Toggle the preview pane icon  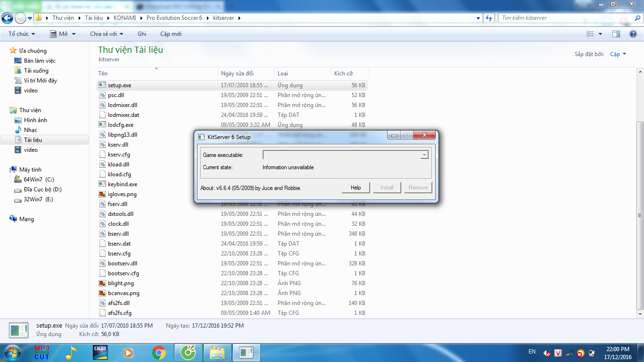point(616,34)
